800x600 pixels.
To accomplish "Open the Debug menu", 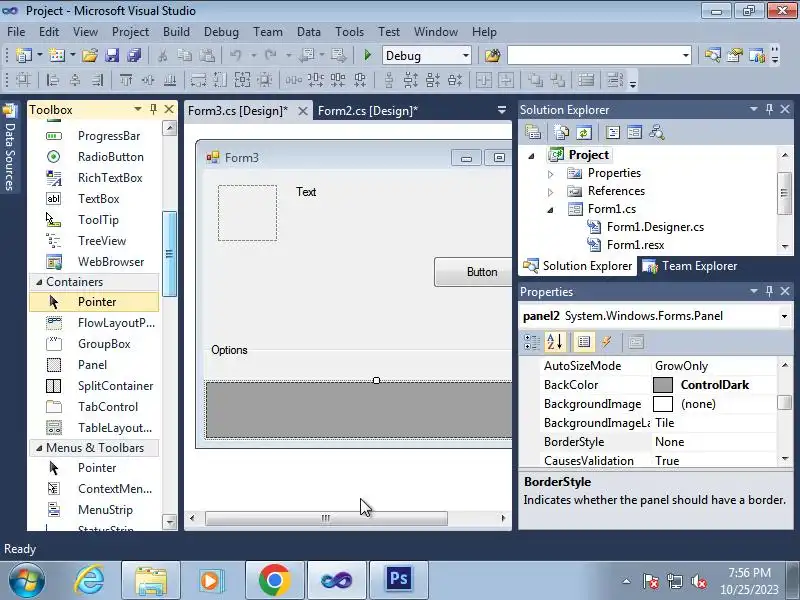I will 221,32.
